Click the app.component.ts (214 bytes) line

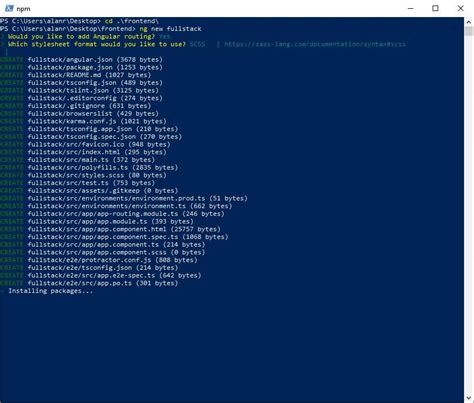point(103,245)
